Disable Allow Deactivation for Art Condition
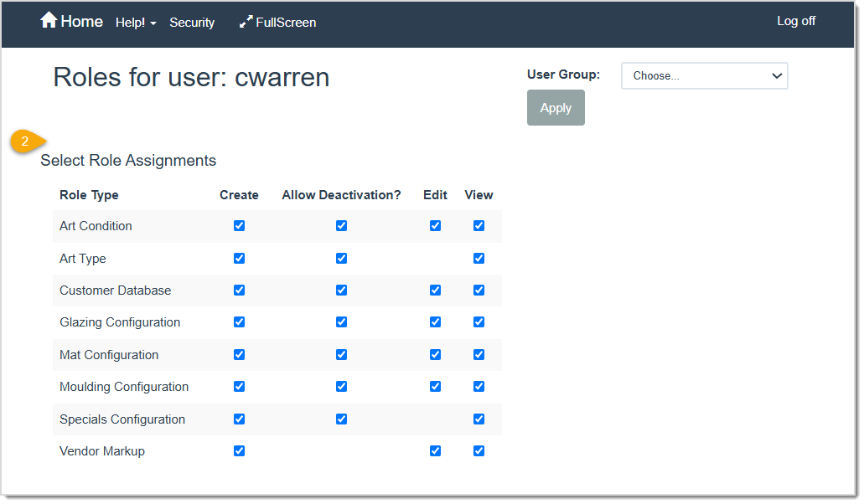This screenshot has height=504, width=864. 341,225
